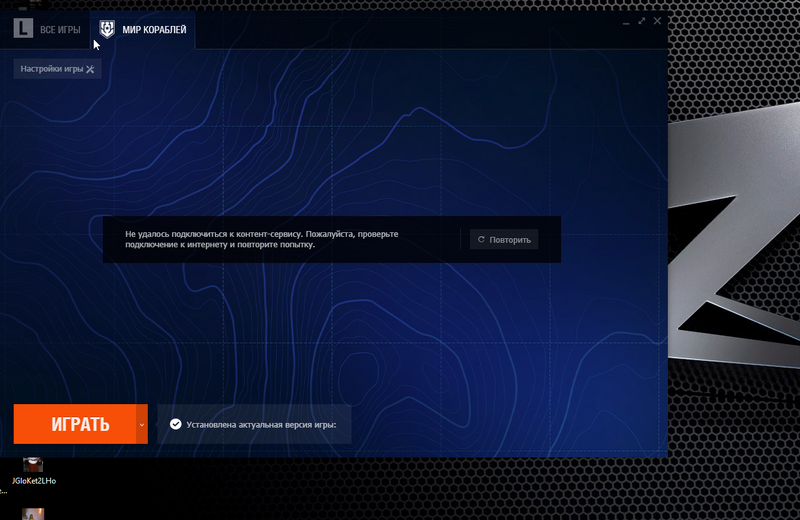Click the connection error message text
The image size is (800, 520).
262,239
